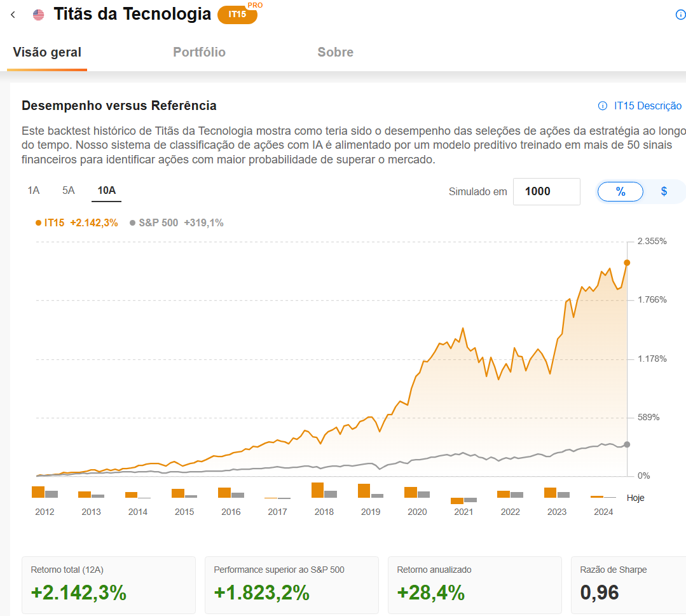
Task: Click the US flag icon
Action: pyautogui.click(x=39, y=15)
